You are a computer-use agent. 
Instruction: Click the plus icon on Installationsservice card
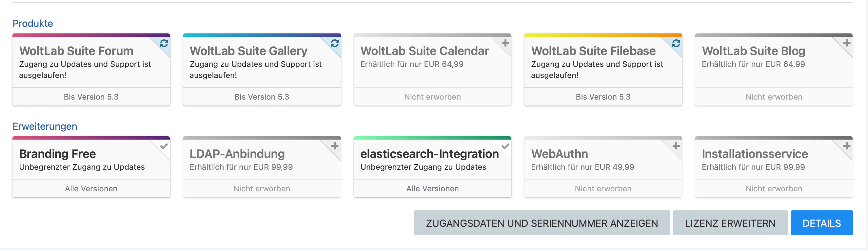[x=847, y=146]
